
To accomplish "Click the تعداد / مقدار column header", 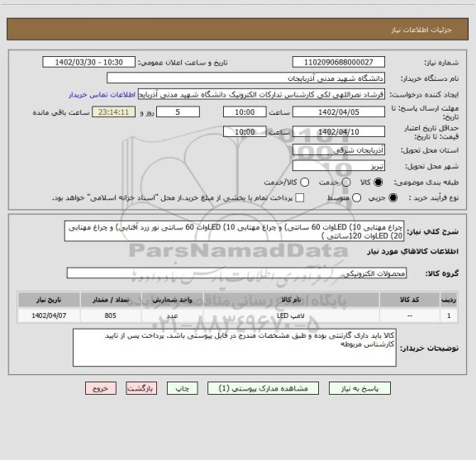I will pos(111,300).
